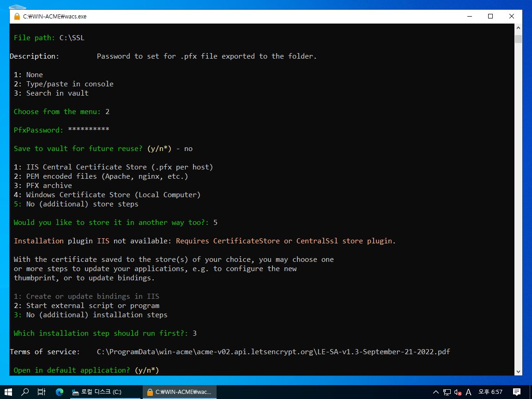Click 'Would you like to store it' prompt
The image size is (532, 399).
115,223
